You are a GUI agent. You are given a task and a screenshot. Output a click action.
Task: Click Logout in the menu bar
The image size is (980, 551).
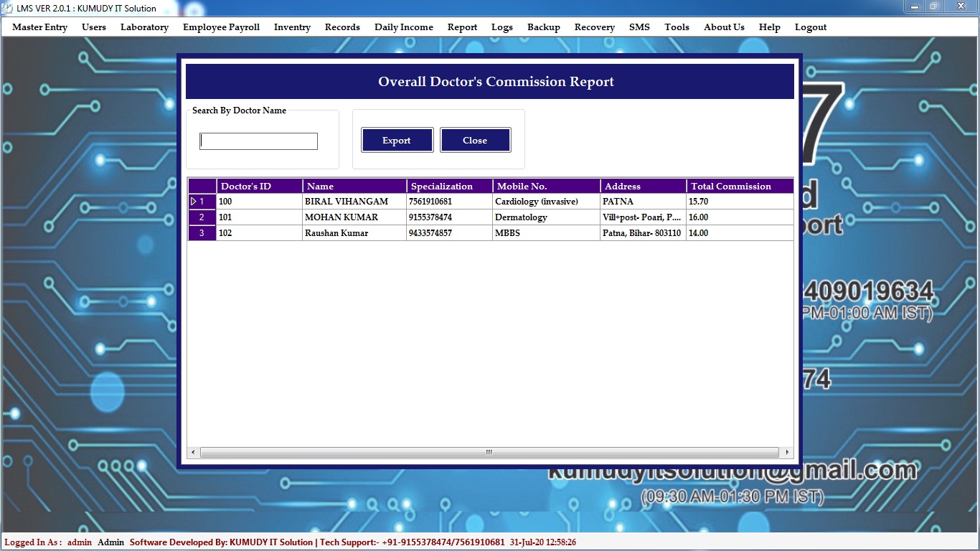tap(810, 27)
